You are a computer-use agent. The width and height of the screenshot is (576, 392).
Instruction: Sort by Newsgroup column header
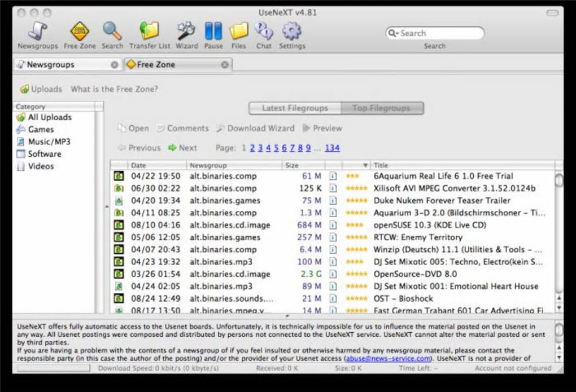(x=234, y=165)
